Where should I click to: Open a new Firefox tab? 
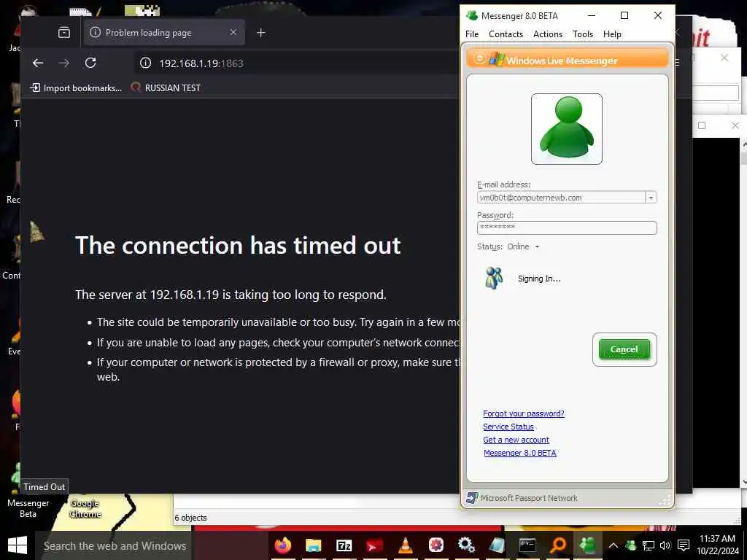click(260, 32)
